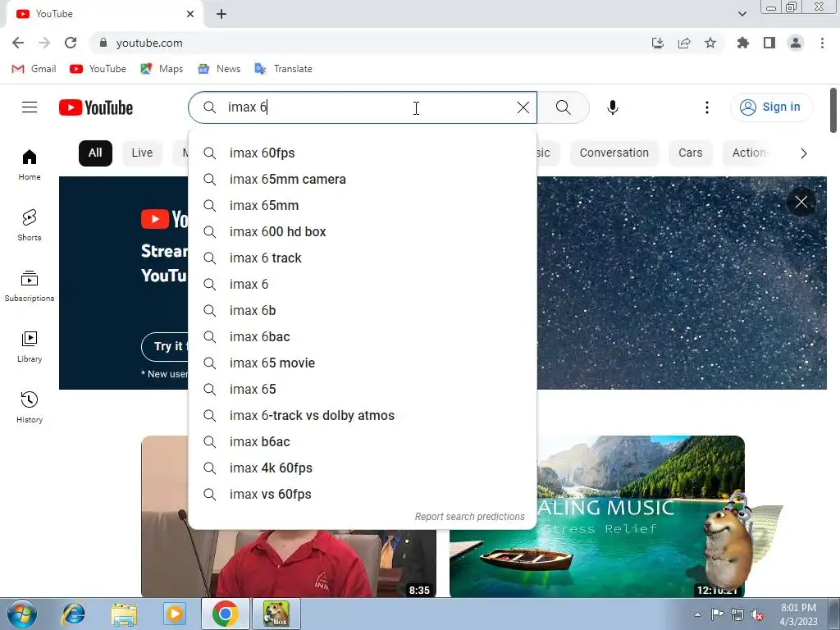Viewport: 840px width, 630px height.
Task: Select the Conversation filter chip
Action: pyautogui.click(x=614, y=153)
